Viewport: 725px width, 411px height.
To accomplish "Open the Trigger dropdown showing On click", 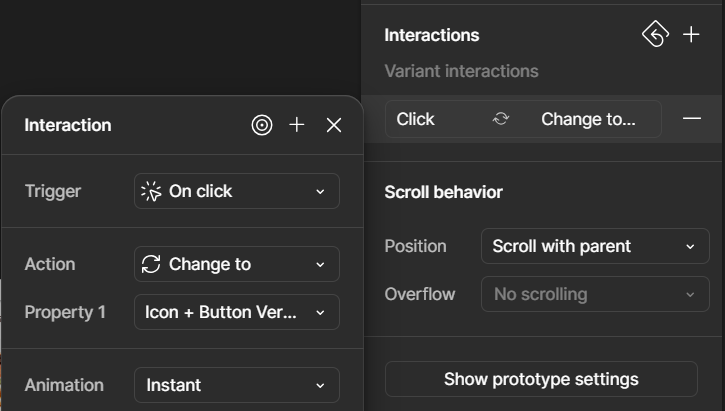I will tap(236, 191).
